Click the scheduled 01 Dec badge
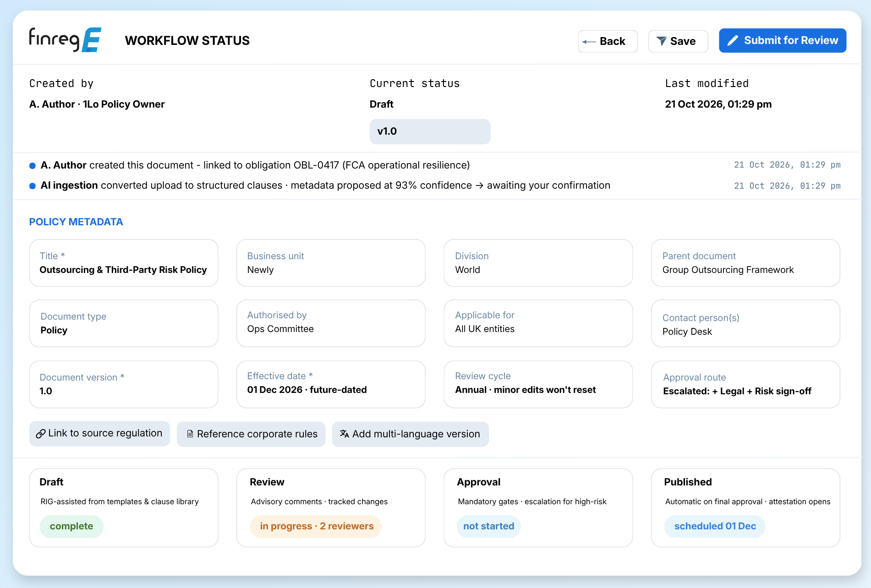871x588 pixels. [715, 526]
